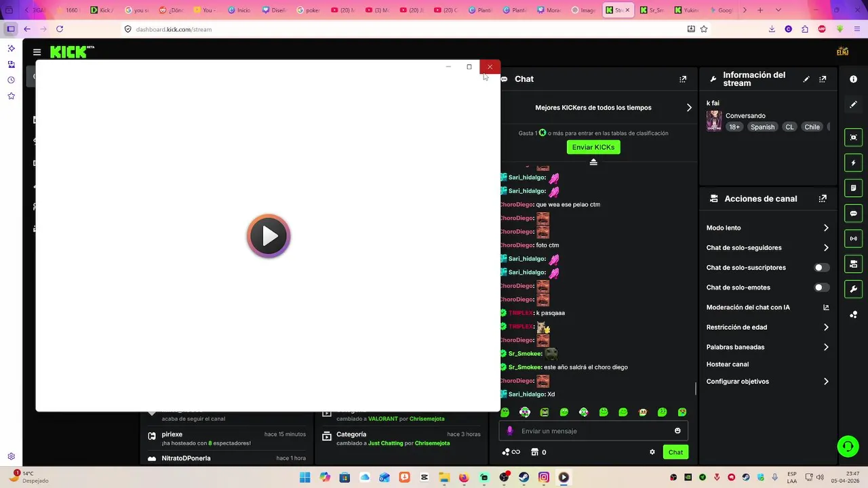Click the broadcast signal icon in right sidebar

853,239
